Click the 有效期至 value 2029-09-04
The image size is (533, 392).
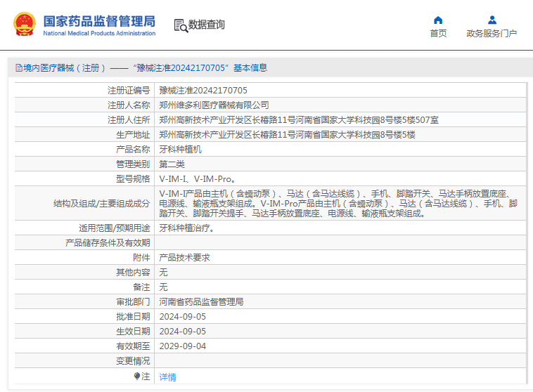pos(183,346)
